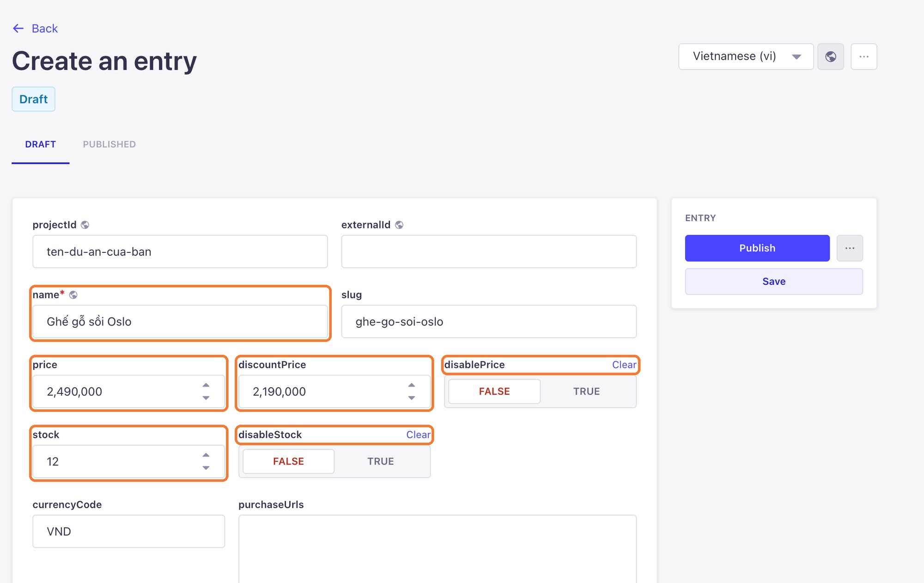
Task: Click the Back arrow icon
Action: point(18,29)
